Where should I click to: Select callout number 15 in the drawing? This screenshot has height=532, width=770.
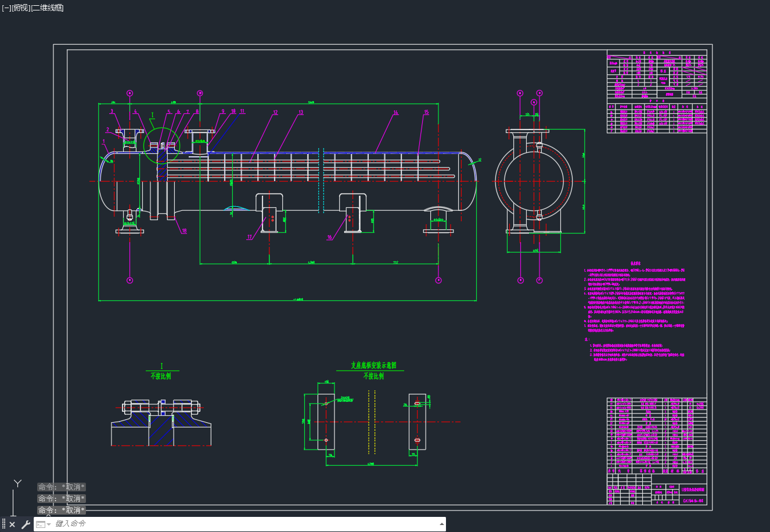coord(426,113)
